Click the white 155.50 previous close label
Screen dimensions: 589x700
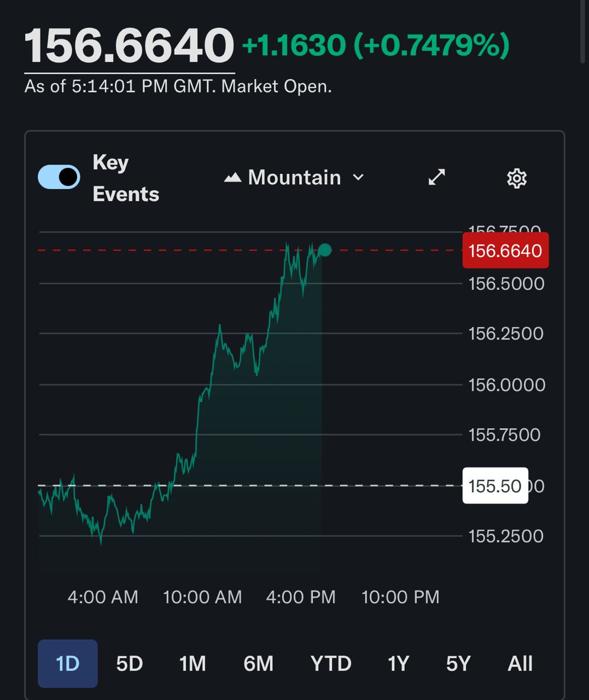point(495,486)
